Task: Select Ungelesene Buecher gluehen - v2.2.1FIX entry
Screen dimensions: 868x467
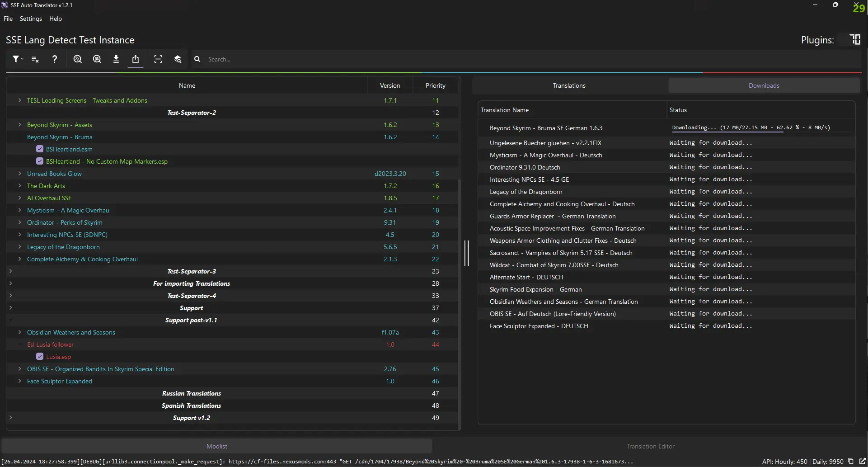Action: (x=666, y=143)
